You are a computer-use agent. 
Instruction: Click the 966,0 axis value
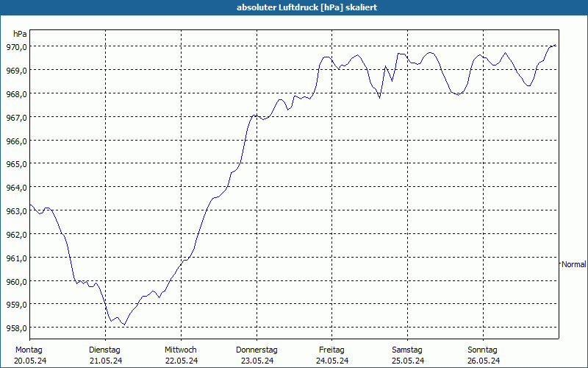point(17,141)
